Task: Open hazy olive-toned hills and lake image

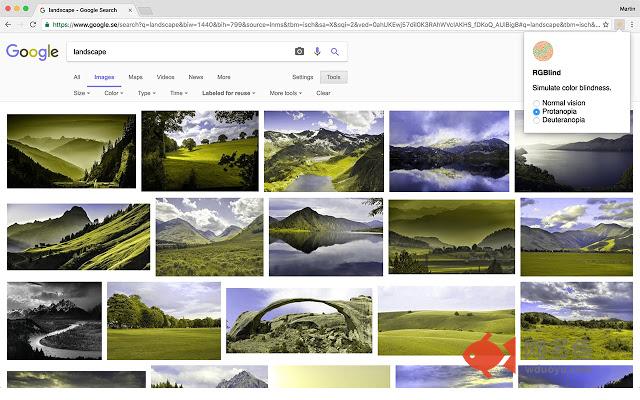Action: (452, 237)
